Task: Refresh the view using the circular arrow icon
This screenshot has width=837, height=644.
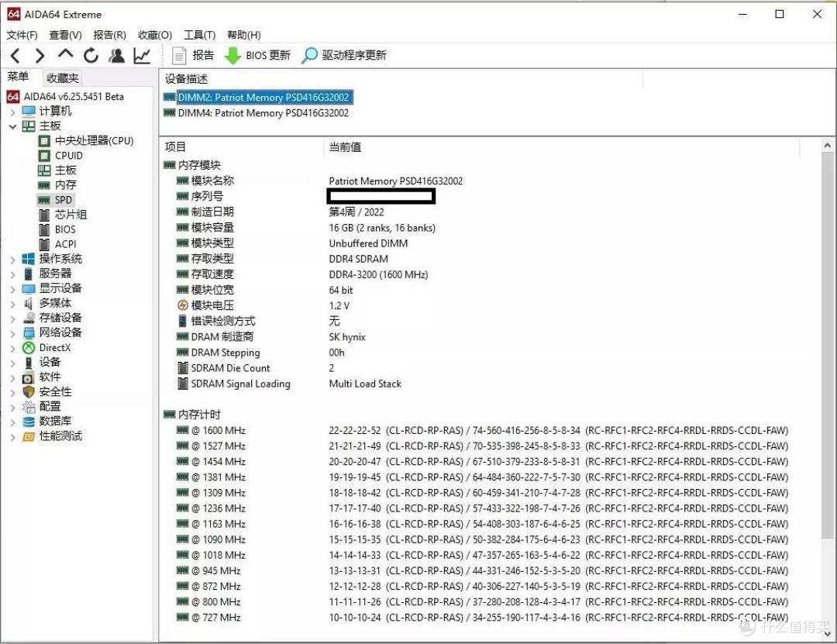Action: pyautogui.click(x=91, y=56)
